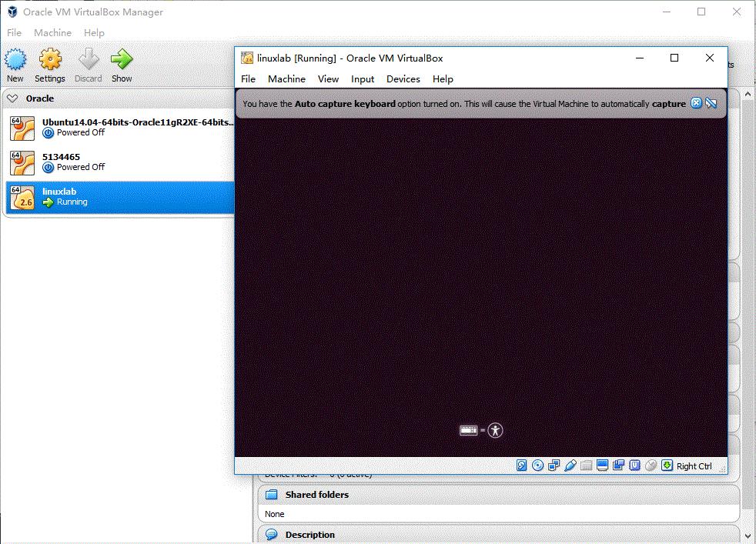This screenshot has width=756, height=544.
Task: Maximize the linuxlab VM window
Action: (674, 58)
